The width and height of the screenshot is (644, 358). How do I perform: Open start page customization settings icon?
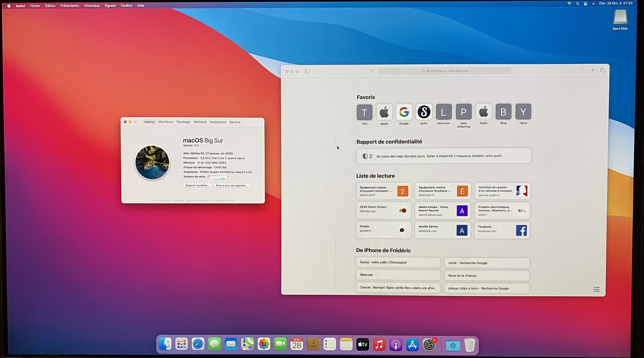click(596, 289)
